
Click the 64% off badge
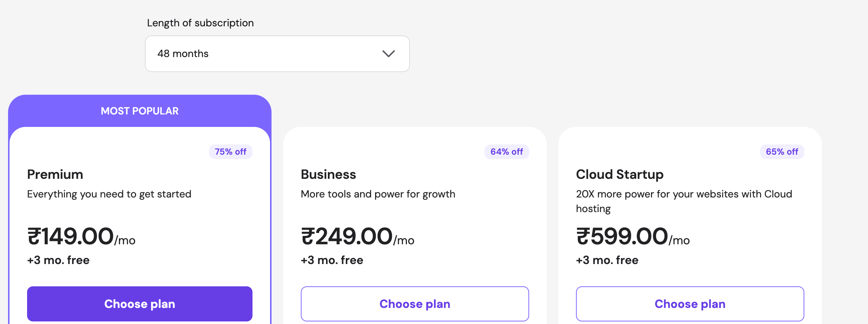pos(506,152)
